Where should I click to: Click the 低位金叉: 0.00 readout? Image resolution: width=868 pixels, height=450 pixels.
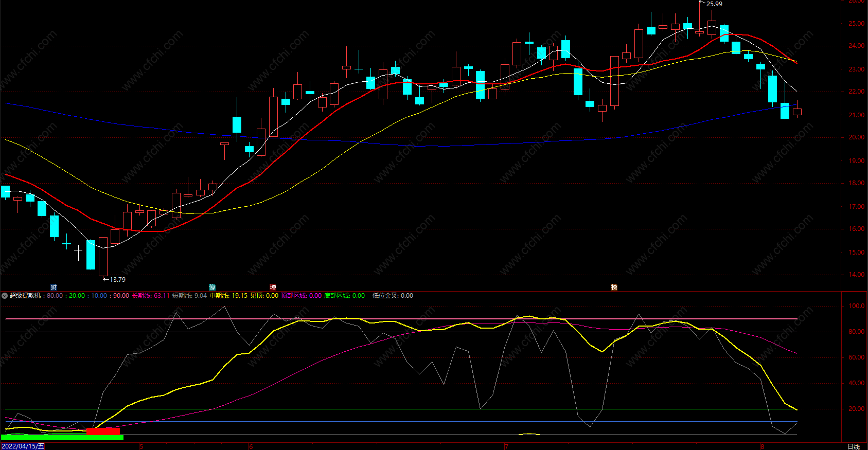[393, 296]
